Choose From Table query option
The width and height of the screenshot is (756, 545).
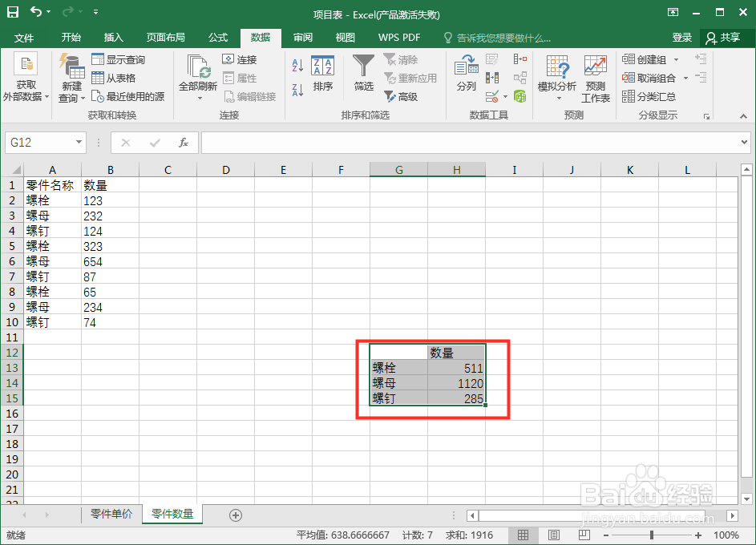coord(114,78)
